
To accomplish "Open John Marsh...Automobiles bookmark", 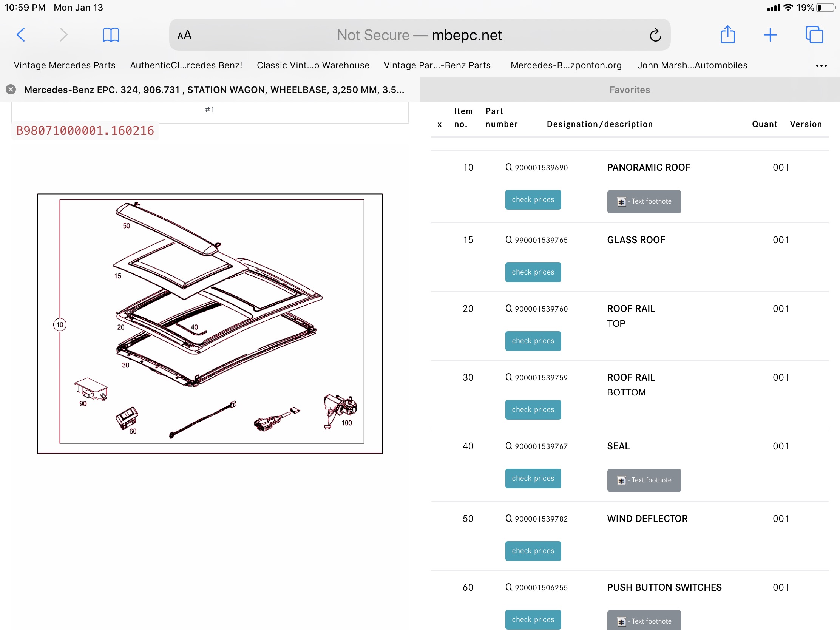I will tap(692, 65).
